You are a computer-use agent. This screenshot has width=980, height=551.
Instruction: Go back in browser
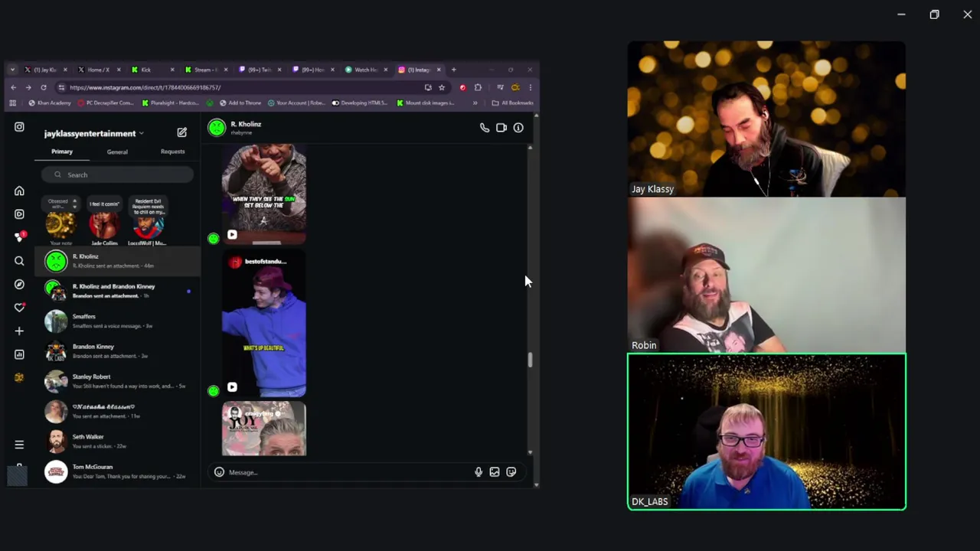point(13,87)
